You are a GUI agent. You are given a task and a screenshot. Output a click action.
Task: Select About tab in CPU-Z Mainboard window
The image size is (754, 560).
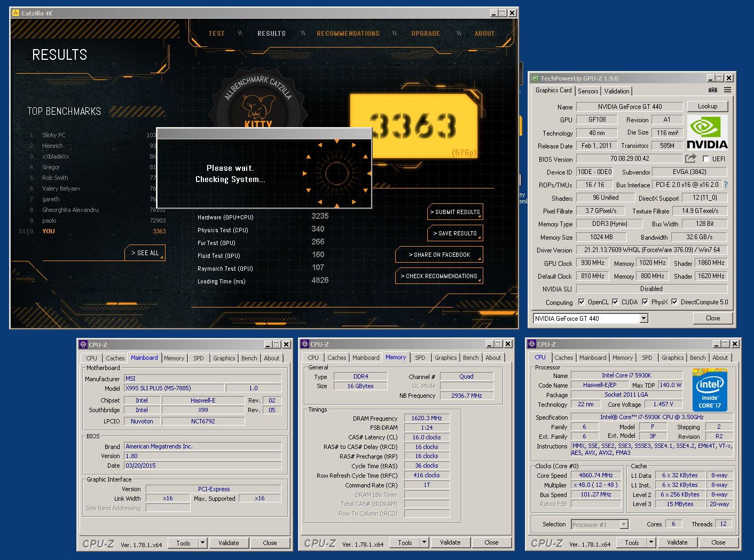tap(272, 358)
